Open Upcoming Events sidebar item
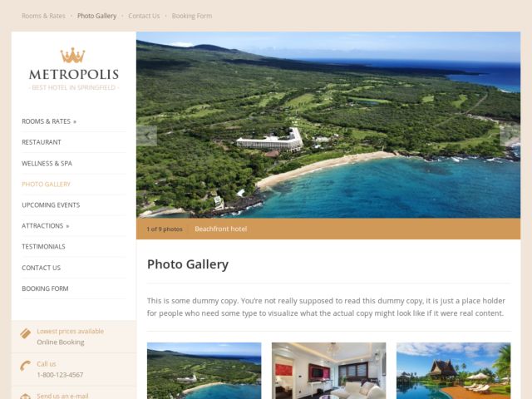 pos(51,205)
